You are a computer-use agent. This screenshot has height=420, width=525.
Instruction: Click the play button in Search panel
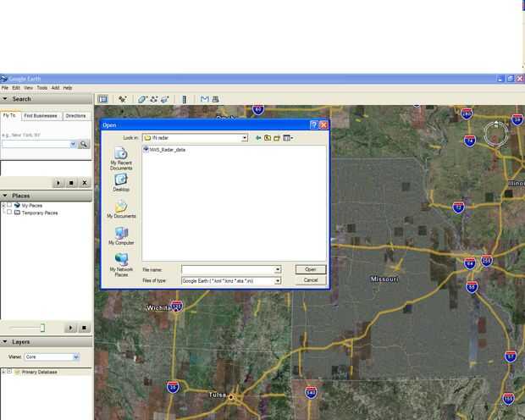(x=58, y=183)
